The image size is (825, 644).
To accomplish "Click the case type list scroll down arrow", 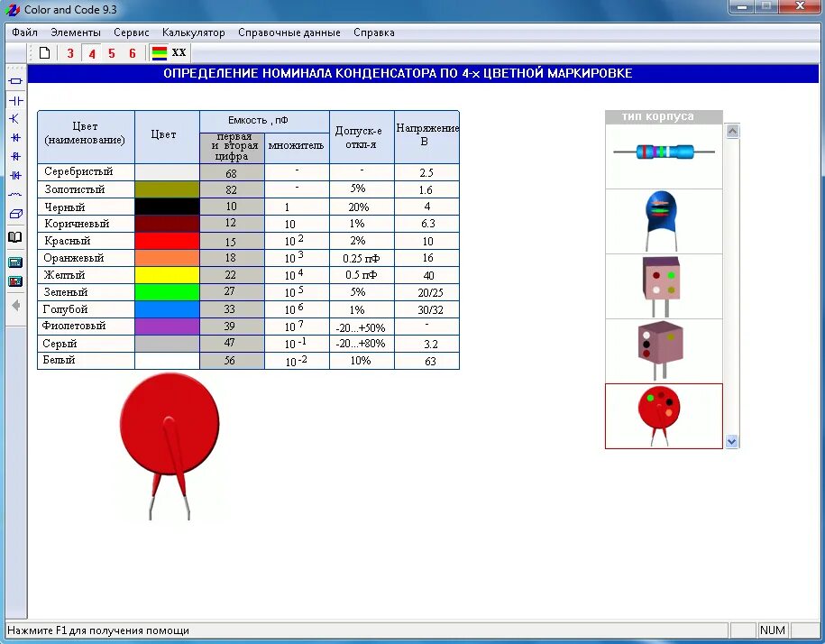I will (x=732, y=441).
